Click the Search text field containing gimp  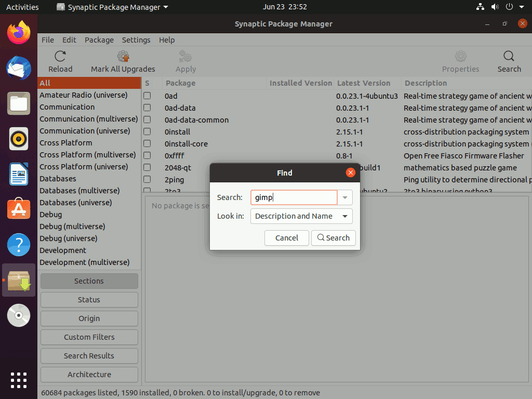point(294,197)
